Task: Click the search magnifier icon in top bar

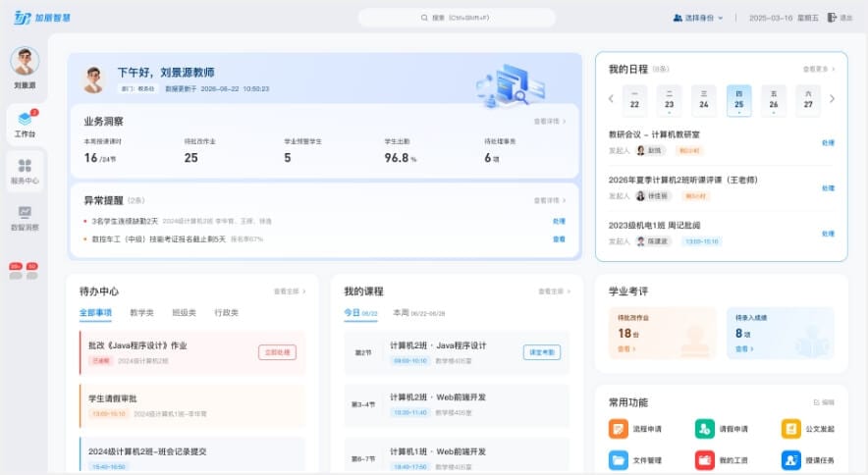Action: [424, 18]
